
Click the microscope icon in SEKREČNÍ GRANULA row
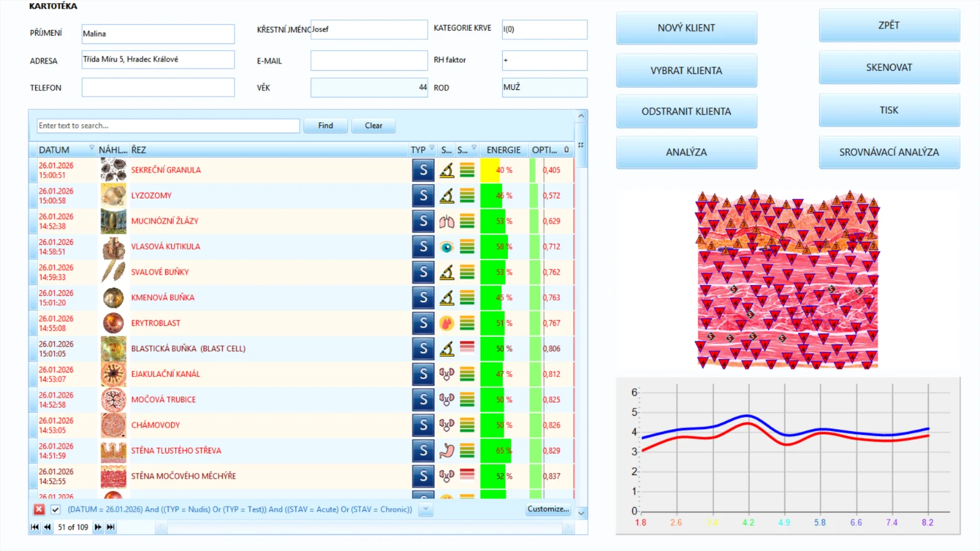446,170
